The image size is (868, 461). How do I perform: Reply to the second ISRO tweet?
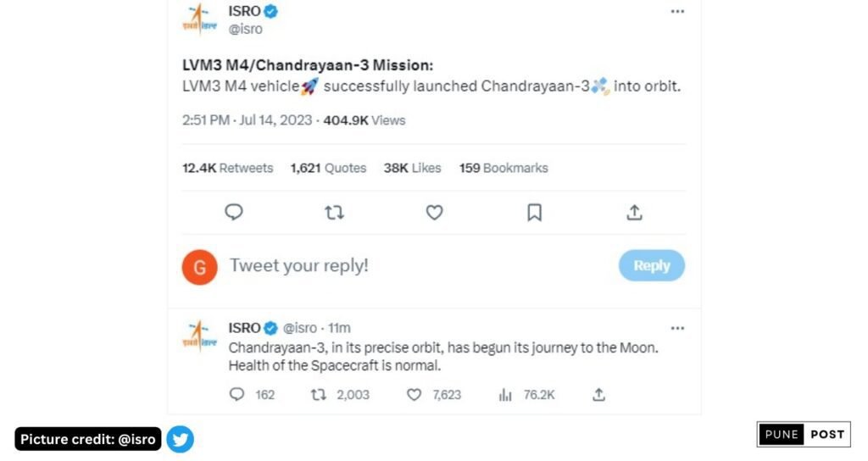(237, 394)
